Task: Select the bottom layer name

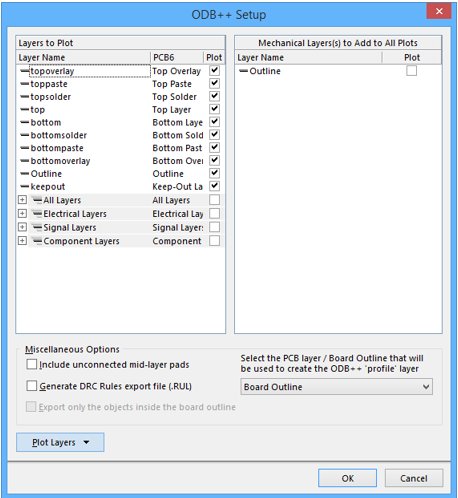Action: point(46,122)
